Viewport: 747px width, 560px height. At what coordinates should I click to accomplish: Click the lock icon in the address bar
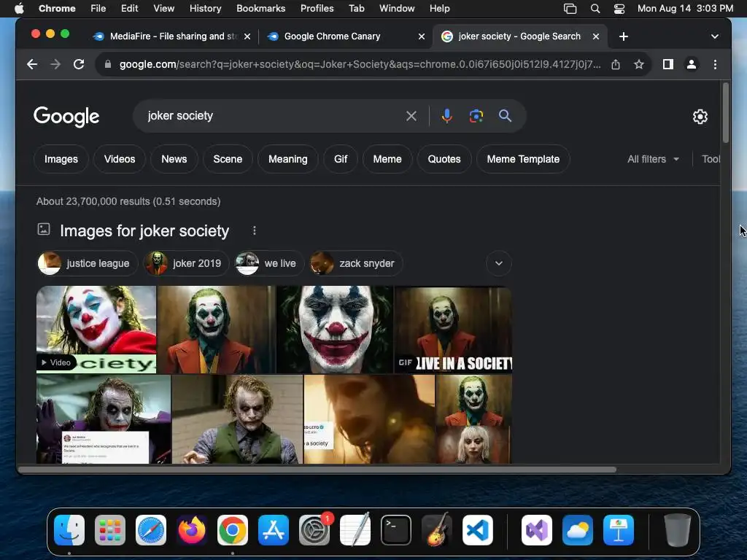point(108,64)
